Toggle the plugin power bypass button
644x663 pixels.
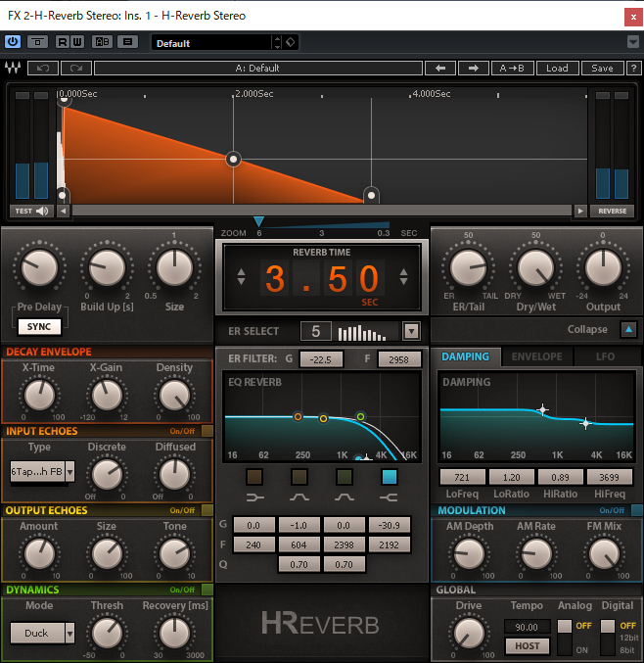coord(13,42)
